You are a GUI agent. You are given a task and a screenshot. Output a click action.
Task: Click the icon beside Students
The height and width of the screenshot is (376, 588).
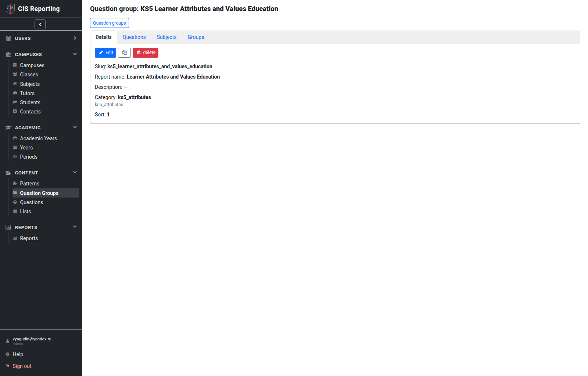[15, 102]
